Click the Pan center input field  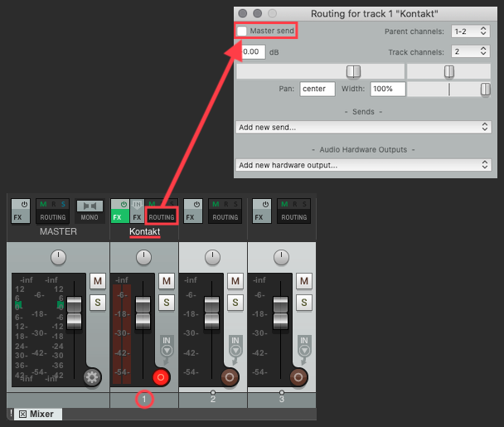click(317, 89)
